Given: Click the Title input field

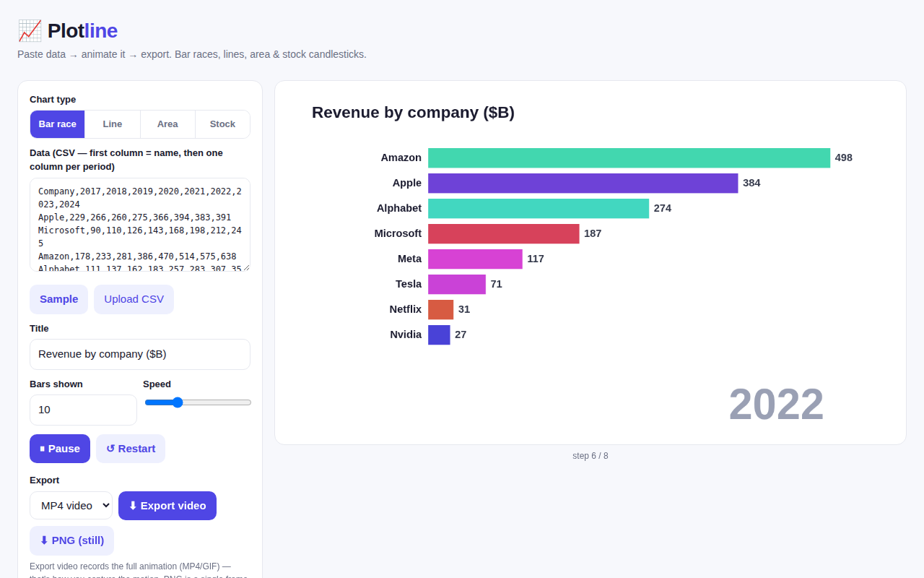Looking at the screenshot, I should click(140, 354).
